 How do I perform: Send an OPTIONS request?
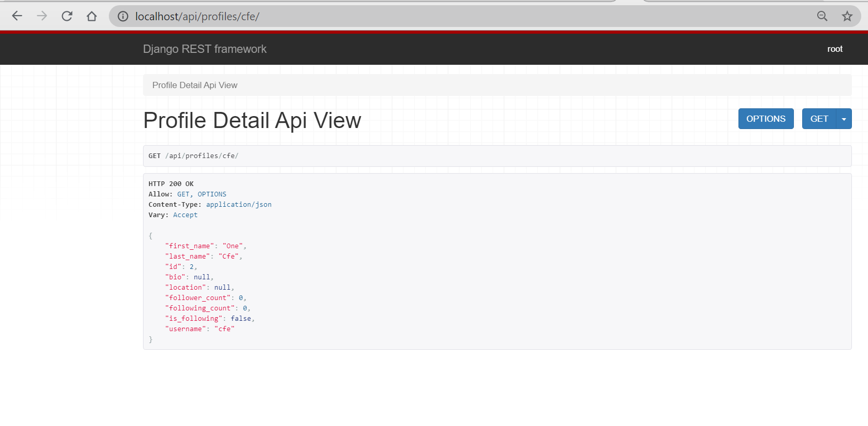766,119
